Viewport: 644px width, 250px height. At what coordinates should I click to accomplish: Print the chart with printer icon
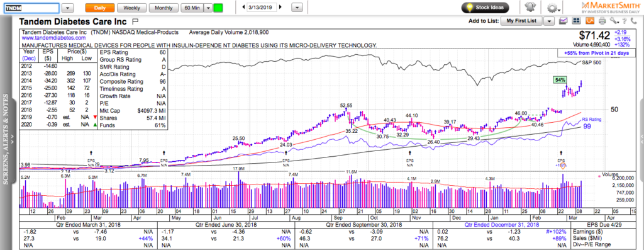coord(602,21)
